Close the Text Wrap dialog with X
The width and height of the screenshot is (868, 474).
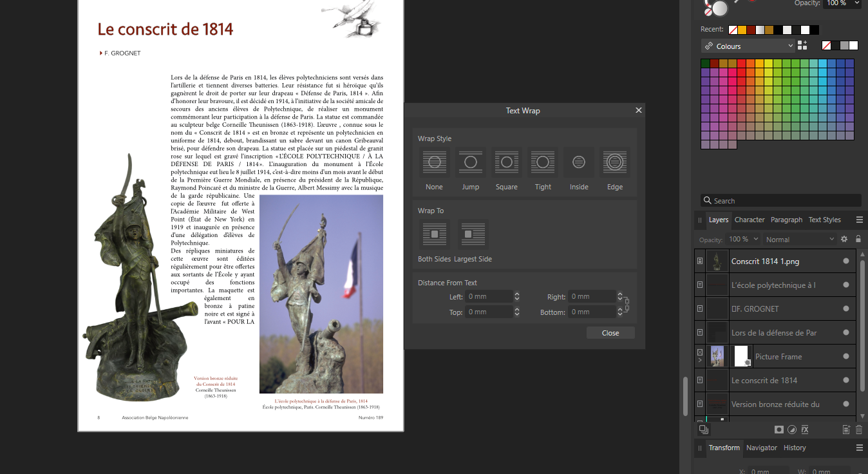point(639,110)
